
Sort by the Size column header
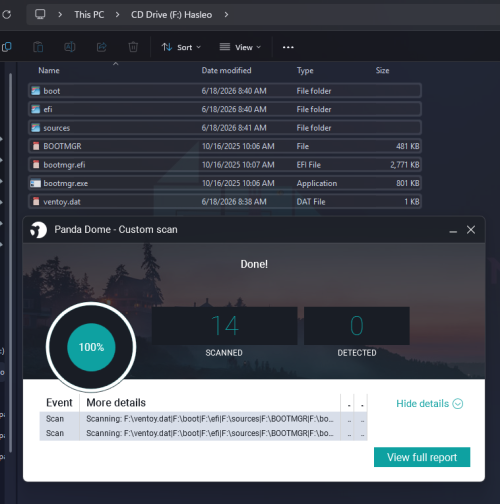pos(382,70)
